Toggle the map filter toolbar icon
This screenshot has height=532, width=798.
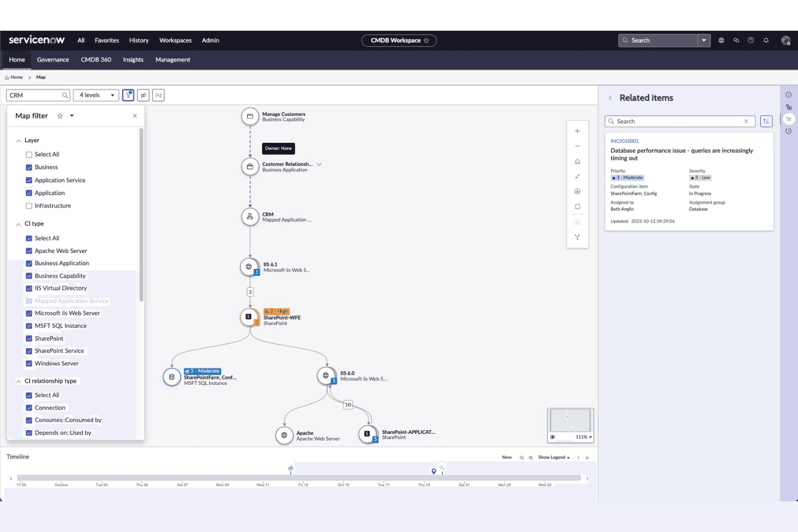[x=128, y=95]
